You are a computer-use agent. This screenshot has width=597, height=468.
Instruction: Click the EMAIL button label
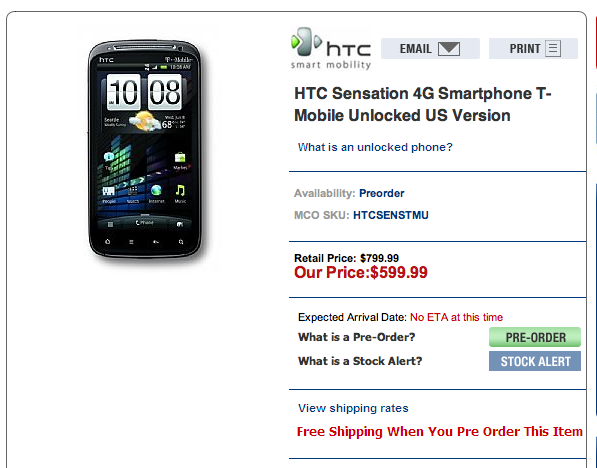[415, 49]
